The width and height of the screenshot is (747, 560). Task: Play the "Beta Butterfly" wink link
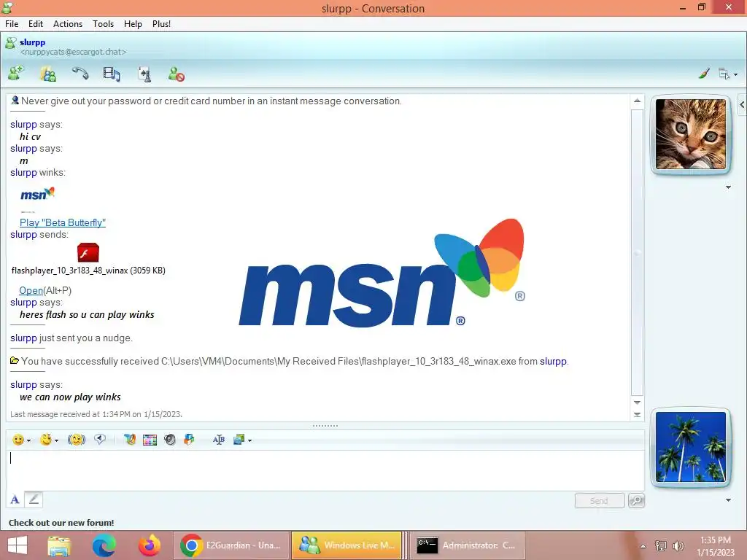63,222
